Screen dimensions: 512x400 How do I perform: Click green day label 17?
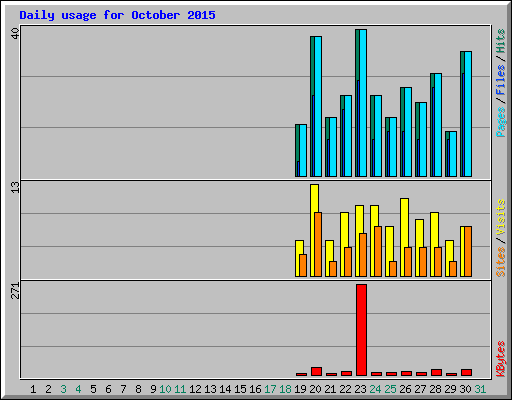point(270,389)
